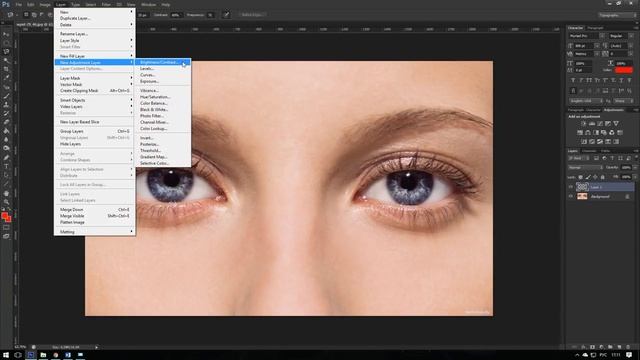Toggle lock image pixels in Layers panel
Viewport: 640px width, 360px height.
click(x=588, y=177)
